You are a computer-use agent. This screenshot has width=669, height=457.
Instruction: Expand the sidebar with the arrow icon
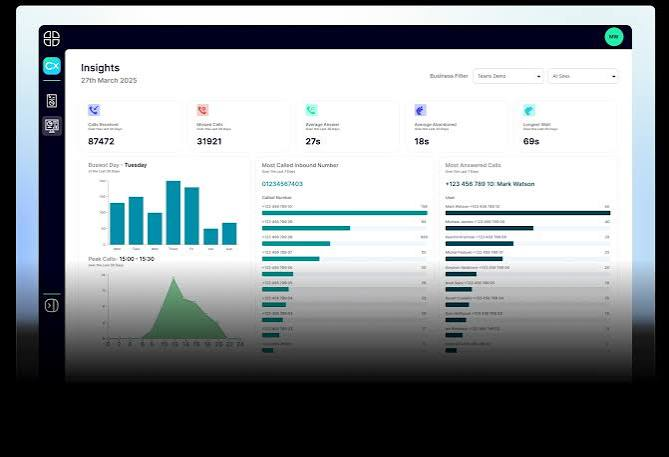click(x=52, y=306)
